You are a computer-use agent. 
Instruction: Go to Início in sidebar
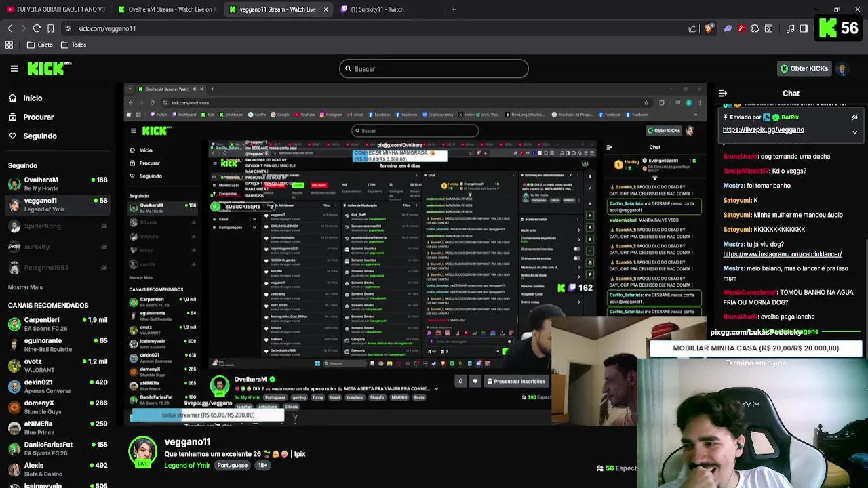pos(25,98)
